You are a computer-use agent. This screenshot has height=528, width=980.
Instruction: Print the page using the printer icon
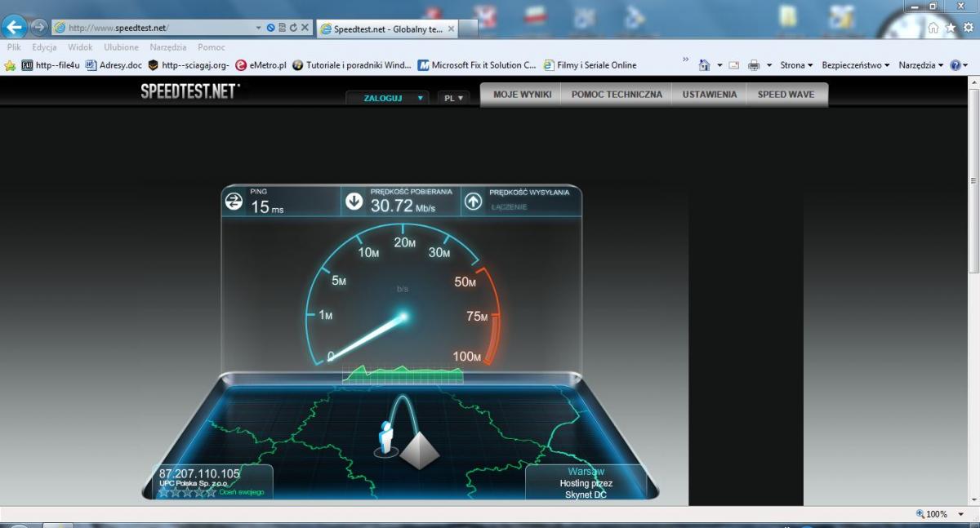754,65
